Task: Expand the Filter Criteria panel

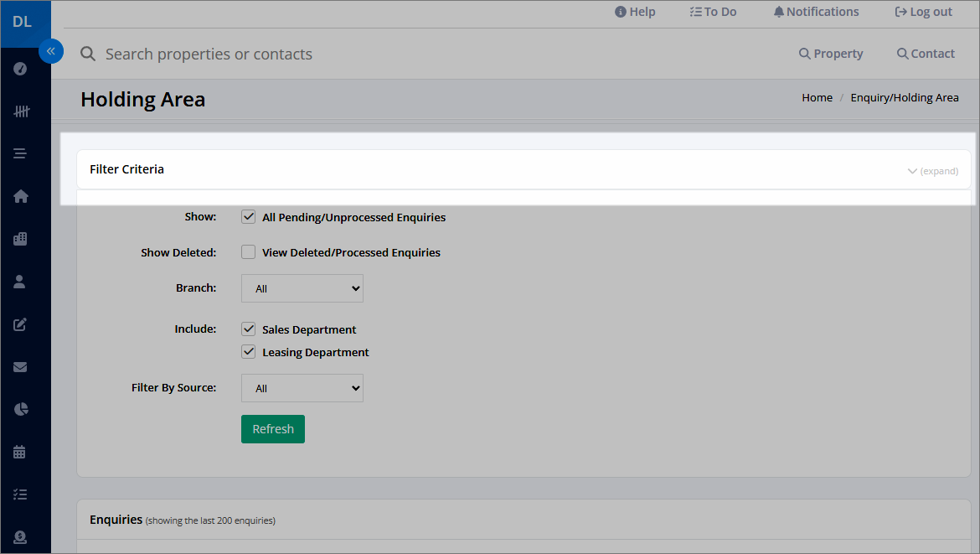Action: pyautogui.click(x=932, y=171)
